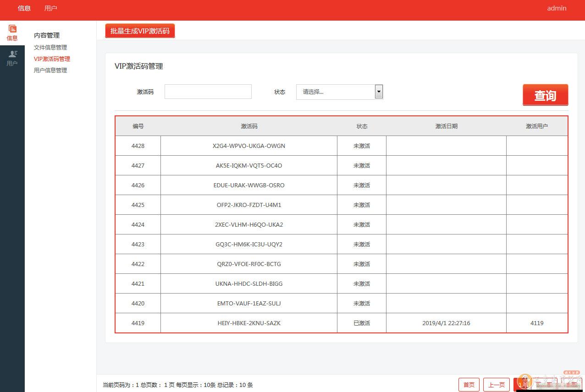Click the 状态 column header in the table
This screenshot has height=392, width=585.
click(x=362, y=126)
